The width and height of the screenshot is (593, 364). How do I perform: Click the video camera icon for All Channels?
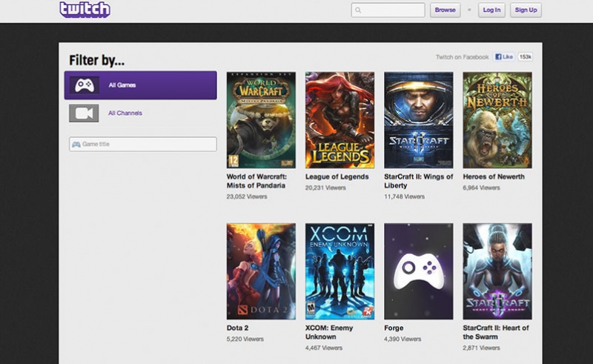[x=84, y=113]
